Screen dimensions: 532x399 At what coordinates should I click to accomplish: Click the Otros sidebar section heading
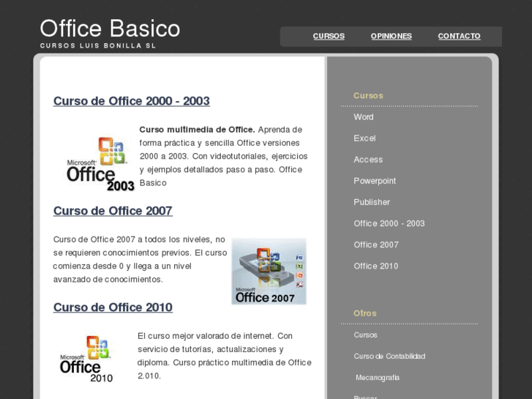pyautogui.click(x=364, y=313)
